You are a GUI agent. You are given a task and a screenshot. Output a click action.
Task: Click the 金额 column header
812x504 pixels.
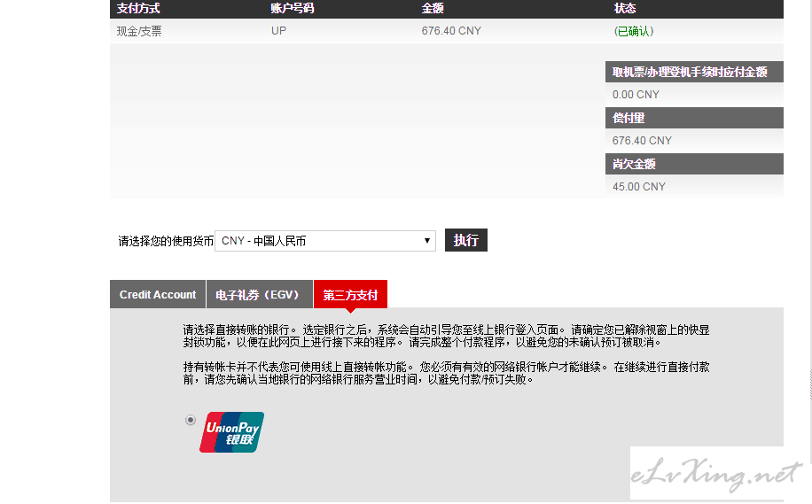pyautogui.click(x=433, y=8)
